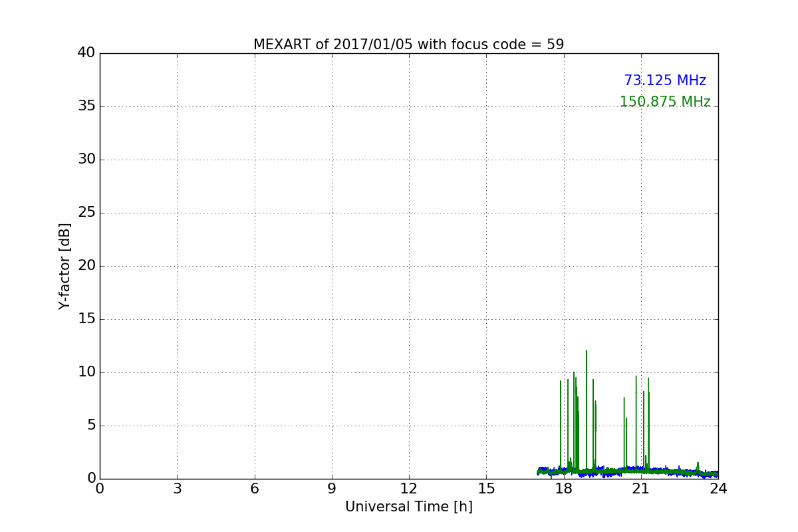
Task: Click y-axis tick label '15'
Action: coord(86,319)
